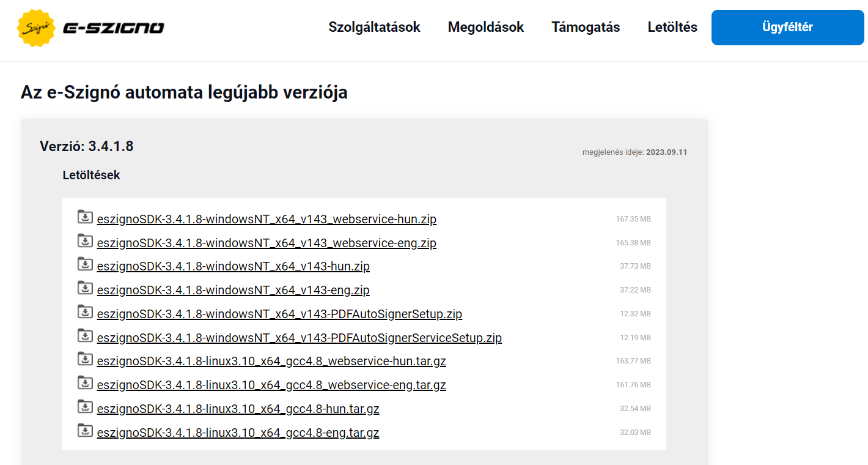Click download icon beside windowsNT webservice-eng.zip
Image resolution: width=868 pixels, height=465 pixels.
click(x=85, y=241)
